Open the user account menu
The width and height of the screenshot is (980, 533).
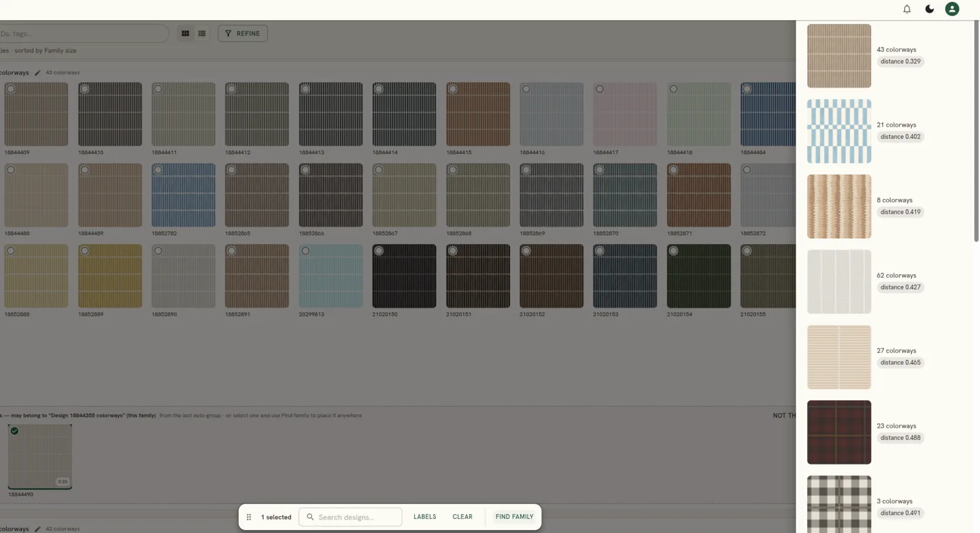point(952,9)
